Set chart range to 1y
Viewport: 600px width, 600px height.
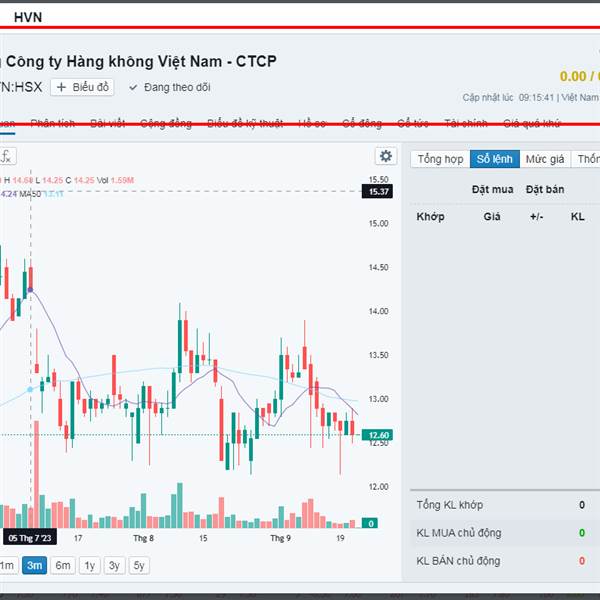(89, 565)
